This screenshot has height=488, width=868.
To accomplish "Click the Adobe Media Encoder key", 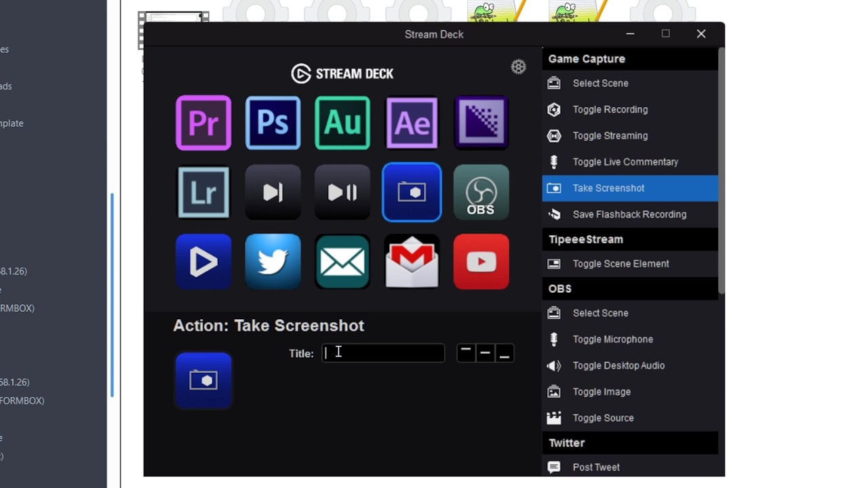I will coord(481,123).
